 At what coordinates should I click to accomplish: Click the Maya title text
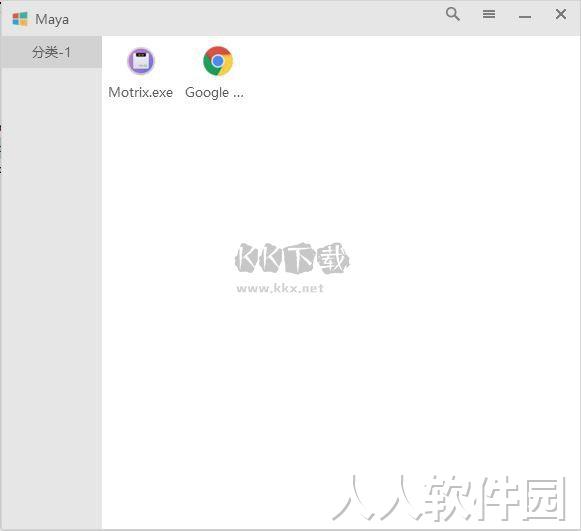tap(52, 19)
